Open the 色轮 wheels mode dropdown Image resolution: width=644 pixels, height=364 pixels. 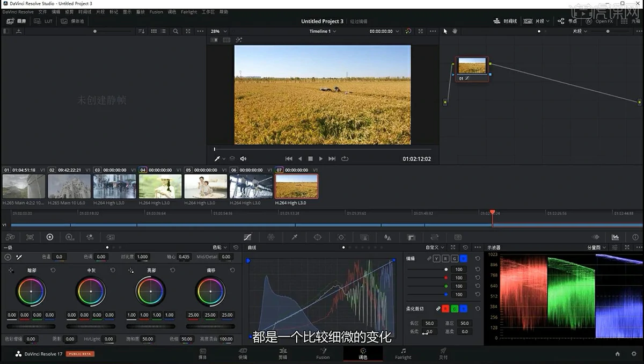pyautogui.click(x=220, y=247)
